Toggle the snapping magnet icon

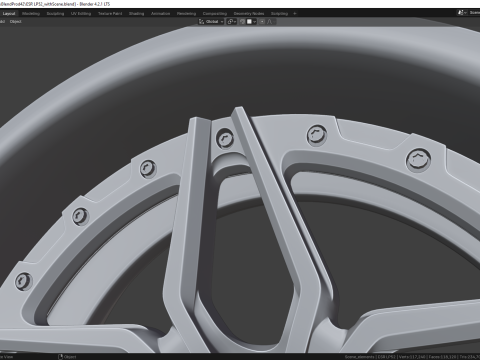pos(242,22)
